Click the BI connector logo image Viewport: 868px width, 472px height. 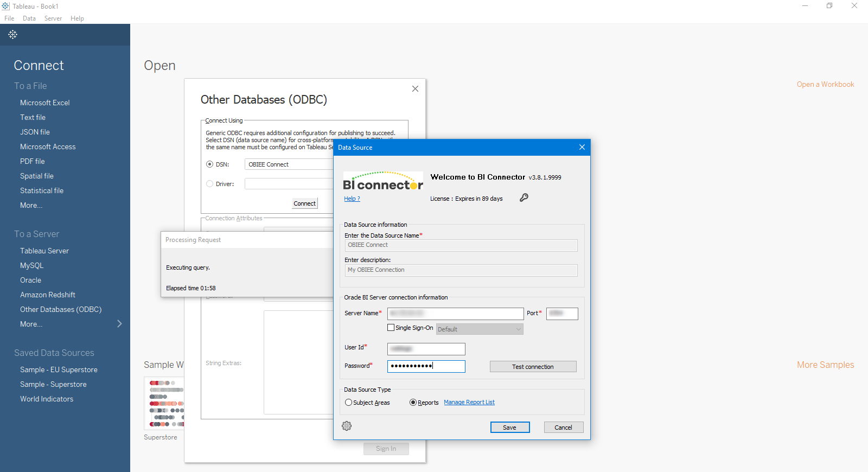[383, 181]
